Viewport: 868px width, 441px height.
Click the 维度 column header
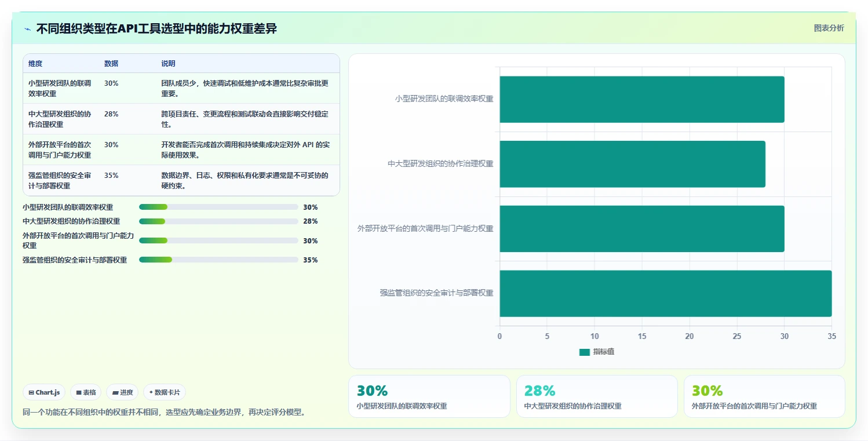tap(35, 64)
